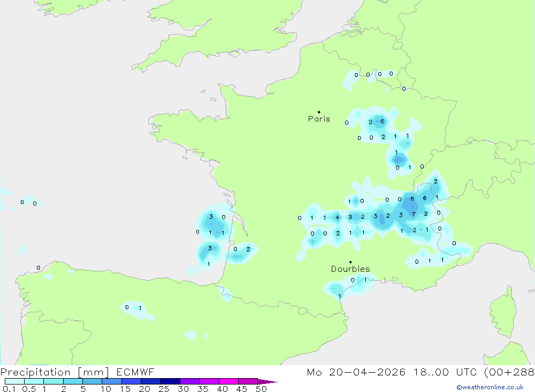The image size is (535, 392).
Task: Click the legend value 25
Action: click(x=164, y=389)
